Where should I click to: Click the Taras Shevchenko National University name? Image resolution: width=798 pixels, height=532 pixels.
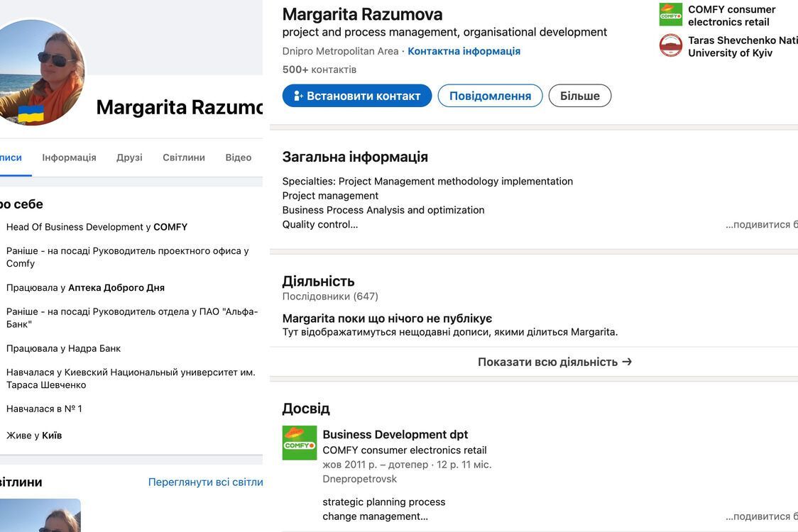coord(743,46)
